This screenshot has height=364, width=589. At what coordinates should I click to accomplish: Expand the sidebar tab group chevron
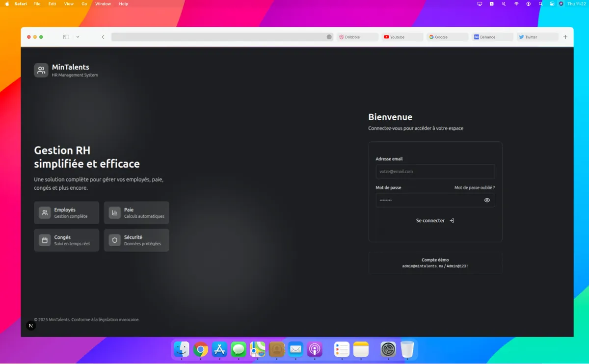coord(78,37)
